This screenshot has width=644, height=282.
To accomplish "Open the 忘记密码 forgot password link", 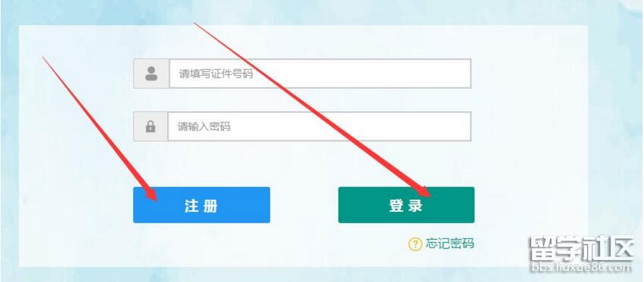I will [x=449, y=243].
